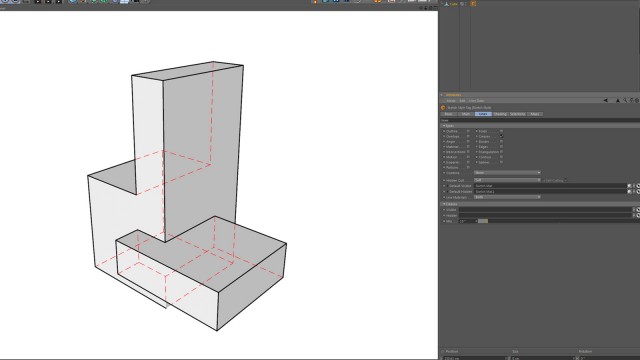The width and height of the screenshot is (640, 360).
Task: Enable the Folds line type checkbox
Action: click(501, 131)
